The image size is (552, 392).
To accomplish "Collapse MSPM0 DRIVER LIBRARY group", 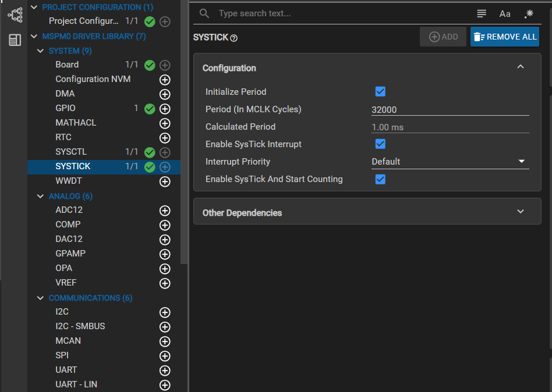I will [34, 36].
